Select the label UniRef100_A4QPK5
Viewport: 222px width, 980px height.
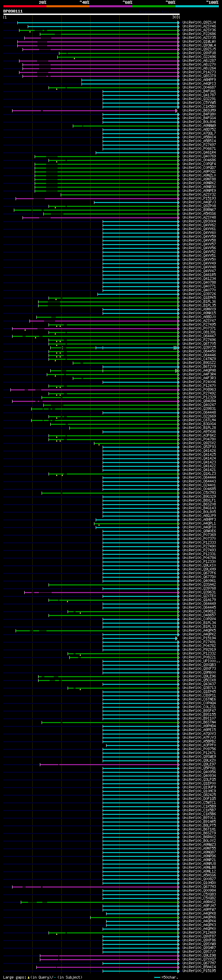(199, 630)
